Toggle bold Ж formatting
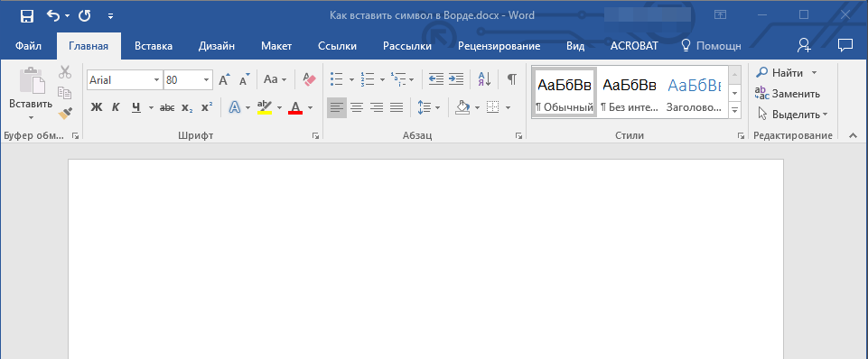Viewport: 868px width, 359px height. click(97, 107)
